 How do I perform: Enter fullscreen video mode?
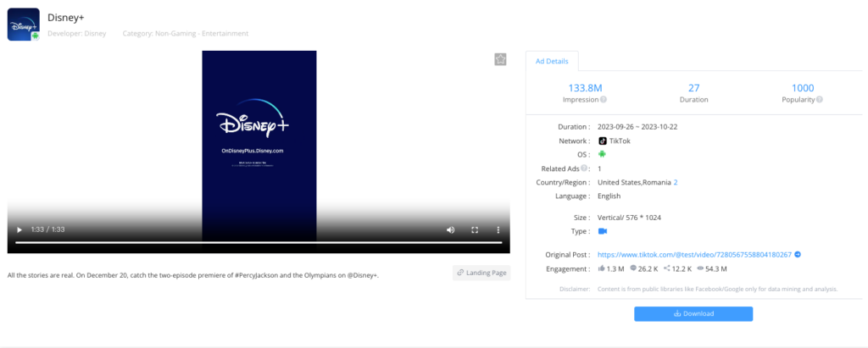click(x=475, y=229)
